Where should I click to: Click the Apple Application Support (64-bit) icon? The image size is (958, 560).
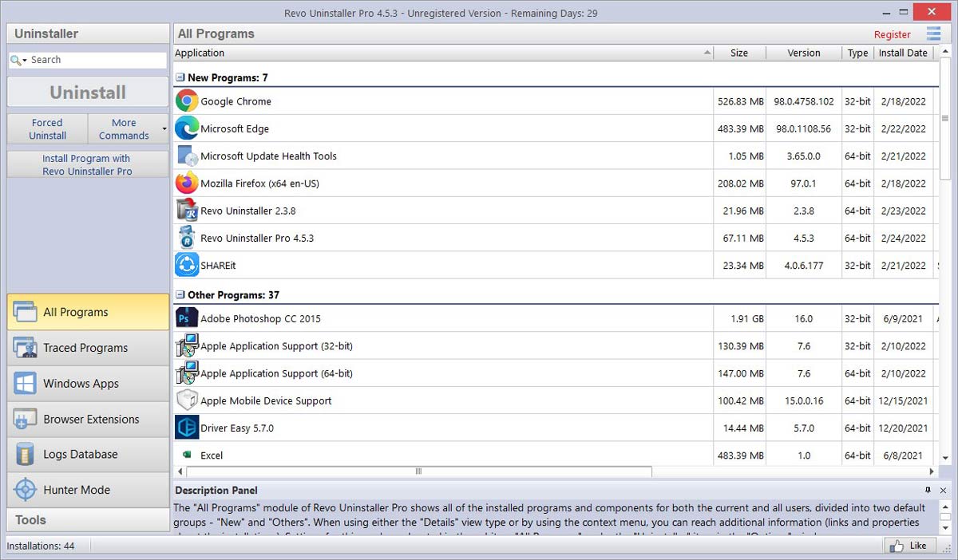click(187, 373)
